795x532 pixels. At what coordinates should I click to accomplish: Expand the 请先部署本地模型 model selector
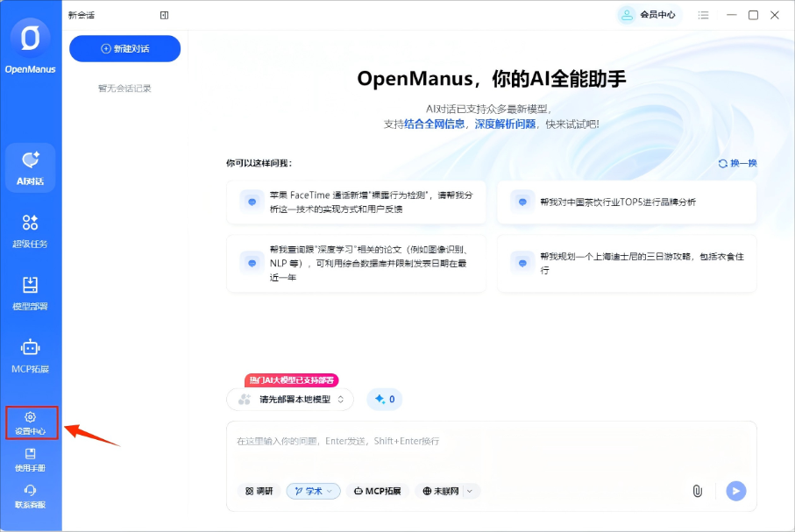tap(291, 399)
